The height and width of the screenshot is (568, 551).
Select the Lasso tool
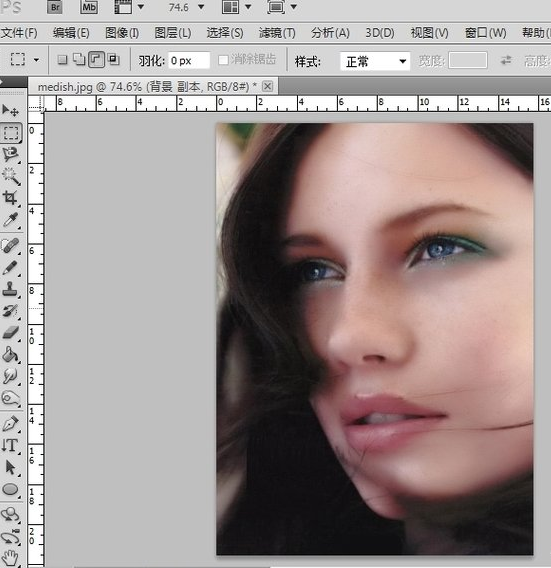coord(11,155)
